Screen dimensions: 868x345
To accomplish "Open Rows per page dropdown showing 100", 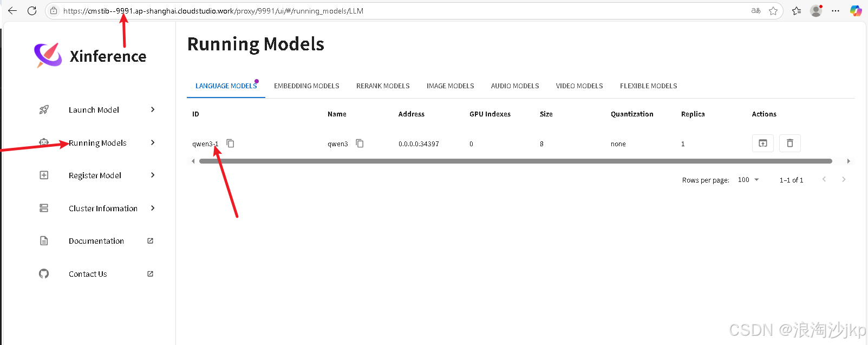I will tap(748, 180).
